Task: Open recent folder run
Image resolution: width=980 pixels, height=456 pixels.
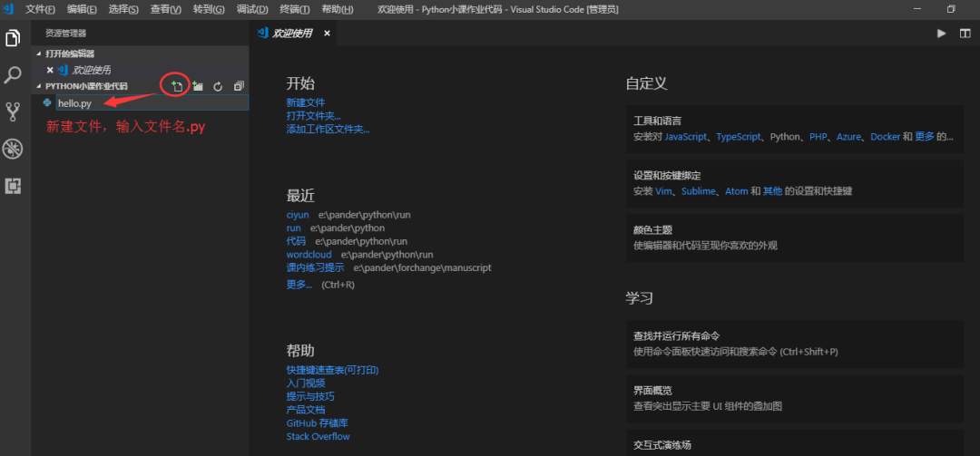Action: click(293, 228)
